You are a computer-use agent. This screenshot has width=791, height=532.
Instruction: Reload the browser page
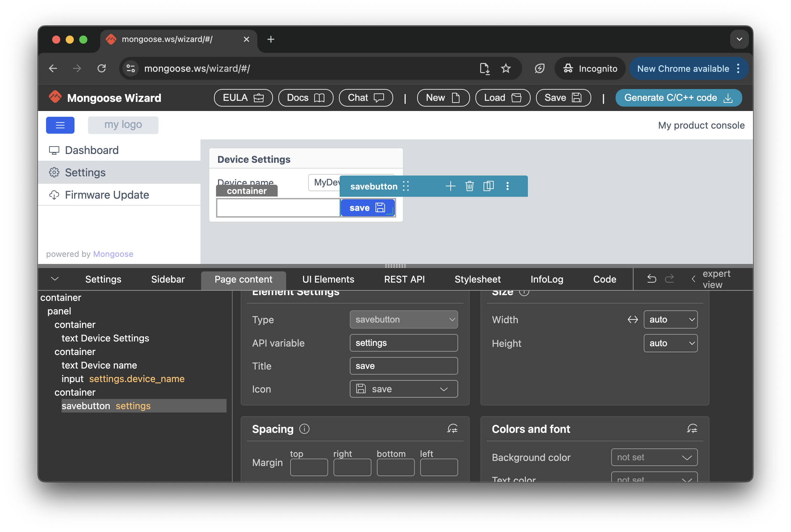[x=102, y=69]
